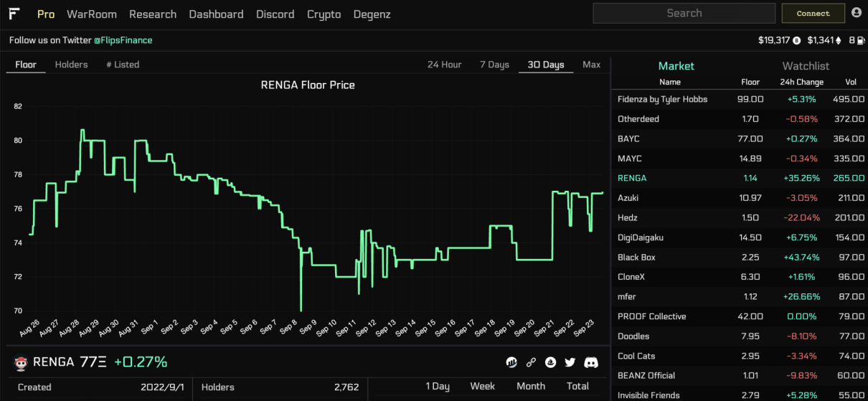The image size is (868, 401).
Task: Open the RENGA Discord icon link
Action: [591, 362]
